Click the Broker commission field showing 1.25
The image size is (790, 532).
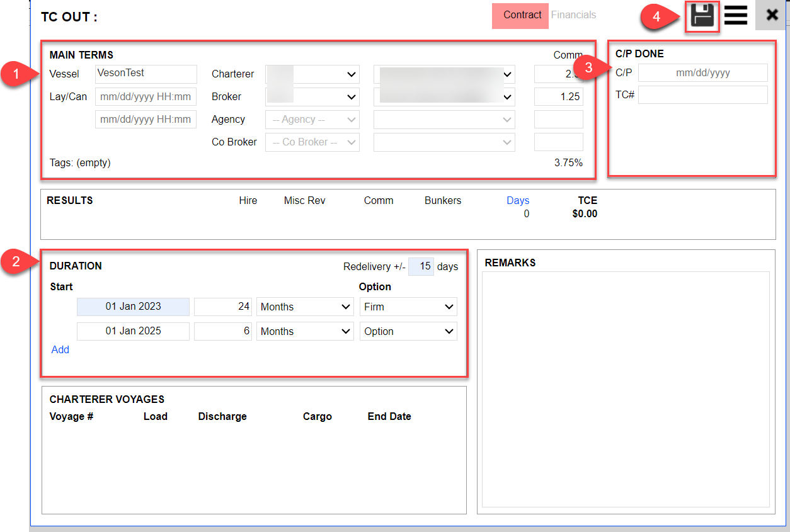coord(558,97)
